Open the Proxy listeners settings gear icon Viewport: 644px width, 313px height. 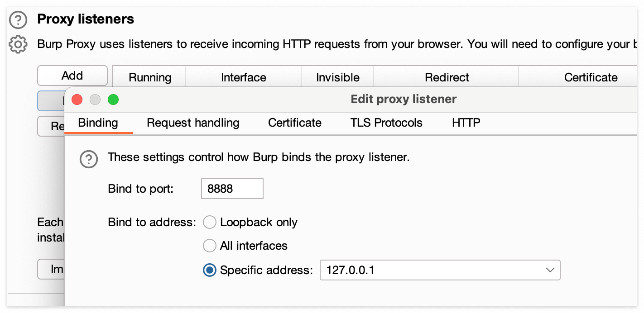click(x=18, y=44)
